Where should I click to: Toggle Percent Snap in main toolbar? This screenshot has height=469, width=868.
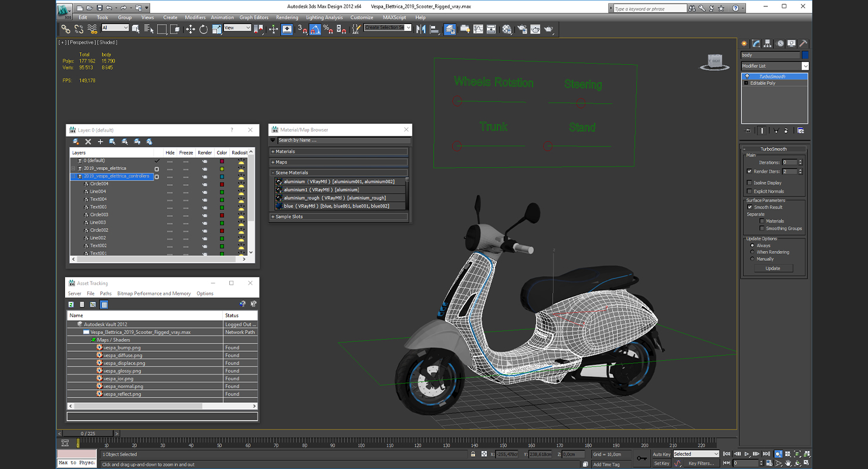coord(328,29)
